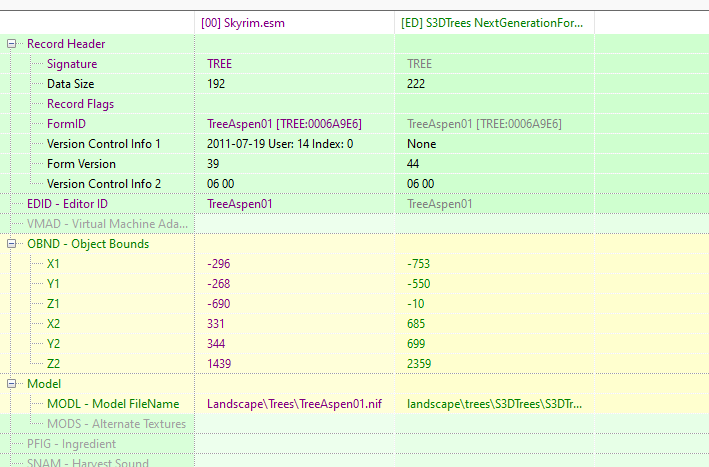Select the OBND - Object Bounds label
This screenshot has width=709, height=467.
coord(88,244)
